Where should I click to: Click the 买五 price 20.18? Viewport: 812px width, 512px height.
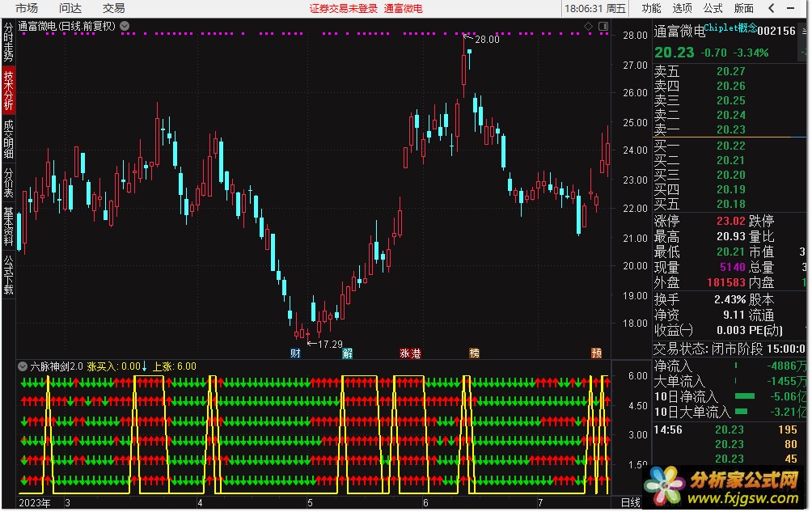coord(730,204)
